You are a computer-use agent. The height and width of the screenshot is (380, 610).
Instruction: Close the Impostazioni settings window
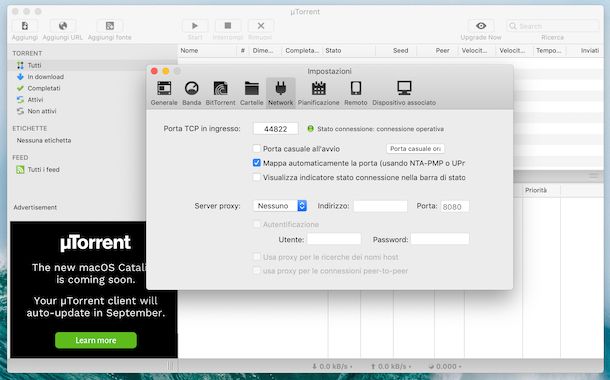click(x=154, y=71)
